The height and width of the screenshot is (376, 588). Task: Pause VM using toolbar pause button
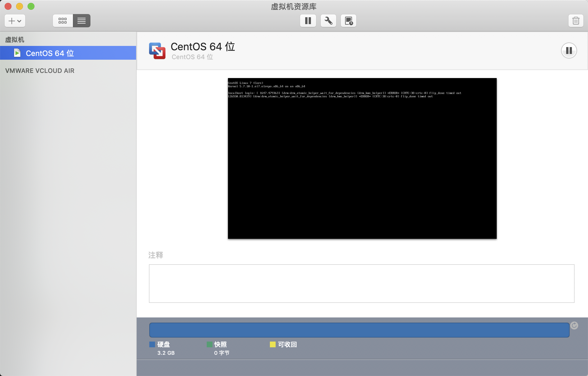308,21
